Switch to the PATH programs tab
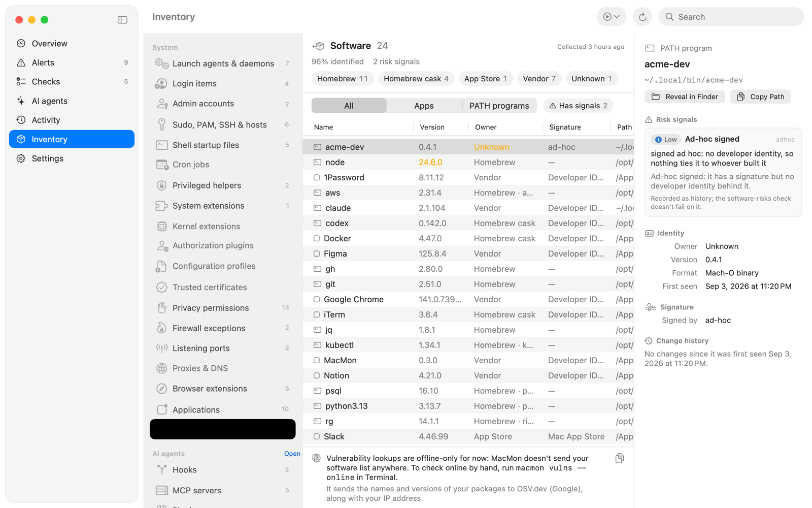Screen dimensions: 812x508 point(499,106)
